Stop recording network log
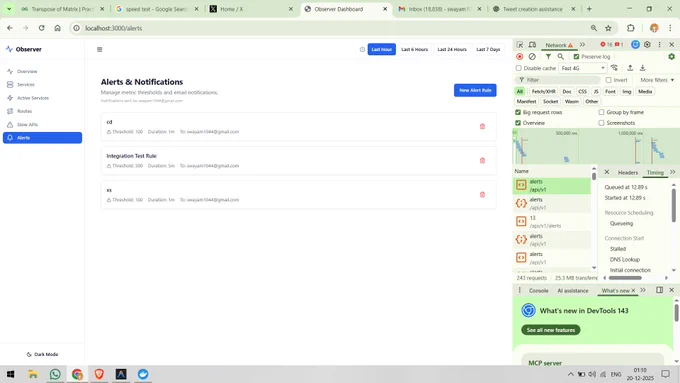680x383 pixels. (x=520, y=56)
